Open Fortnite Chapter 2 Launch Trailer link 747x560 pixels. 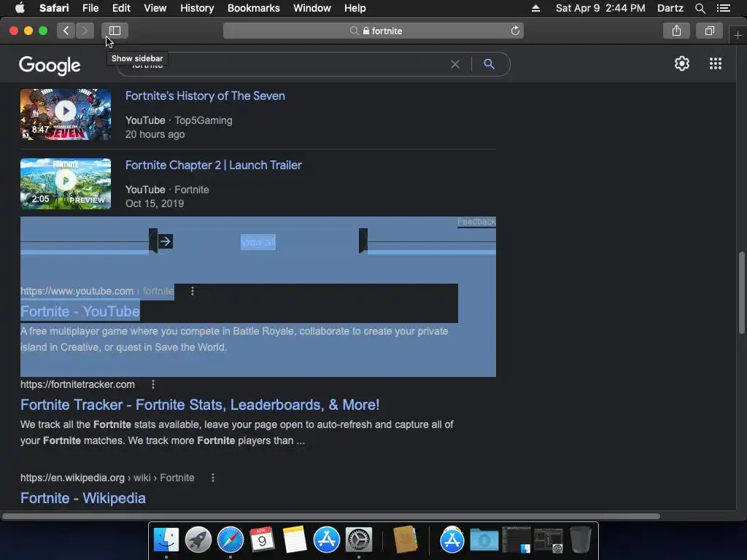[213, 166]
